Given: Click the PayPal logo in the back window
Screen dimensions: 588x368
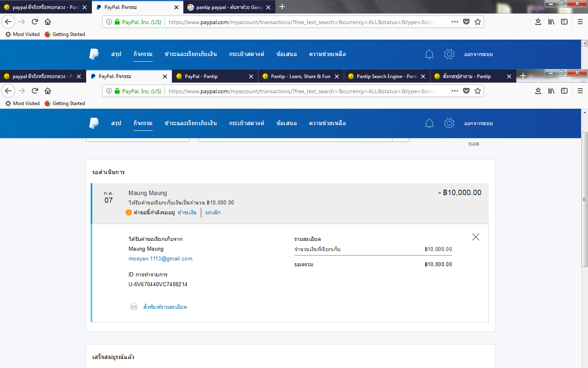Looking at the screenshot, I should pyautogui.click(x=94, y=54).
